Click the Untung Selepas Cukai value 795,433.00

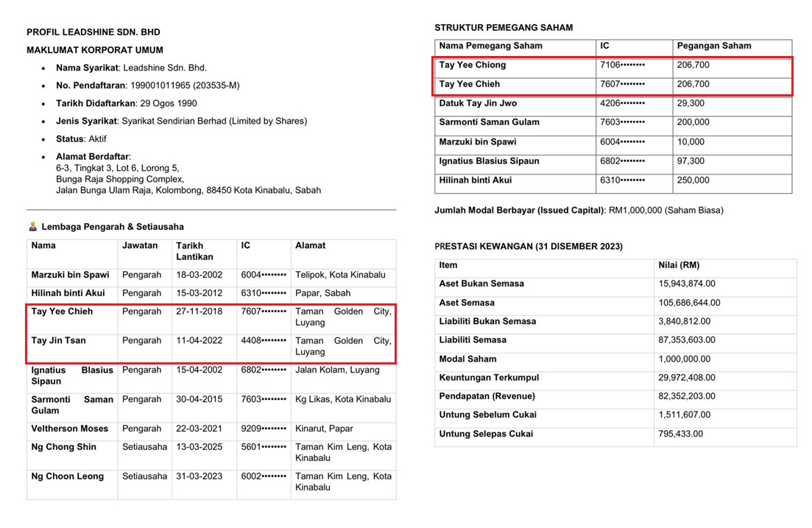pos(680,434)
